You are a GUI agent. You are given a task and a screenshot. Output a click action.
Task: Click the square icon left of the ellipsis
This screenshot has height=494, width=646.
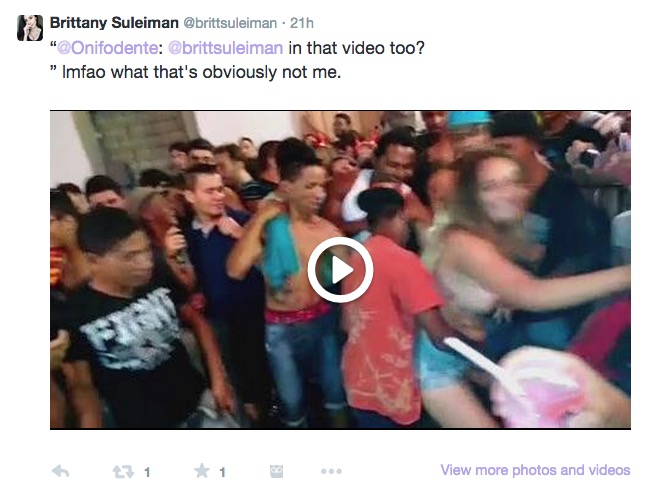[276, 471]
